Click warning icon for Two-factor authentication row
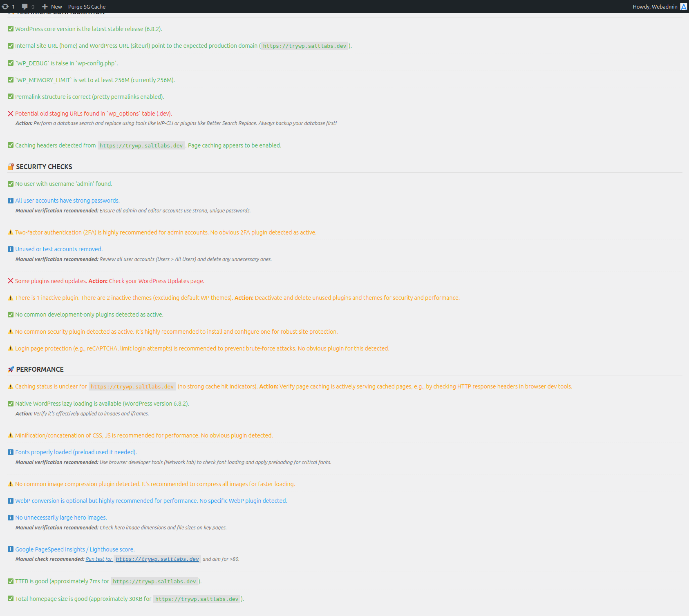The height and width of the screenshot is (616, 689). tap(11, 232)
